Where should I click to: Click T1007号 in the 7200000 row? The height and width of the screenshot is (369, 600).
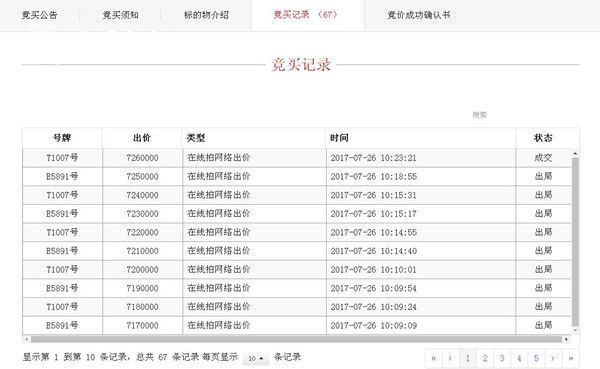click(x=62, y=269)
